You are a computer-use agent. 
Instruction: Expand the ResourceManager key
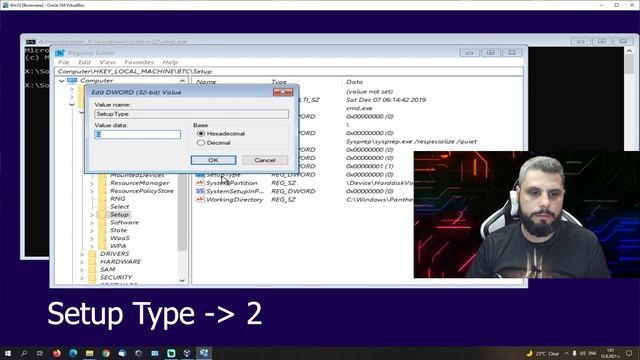[91, 183]
